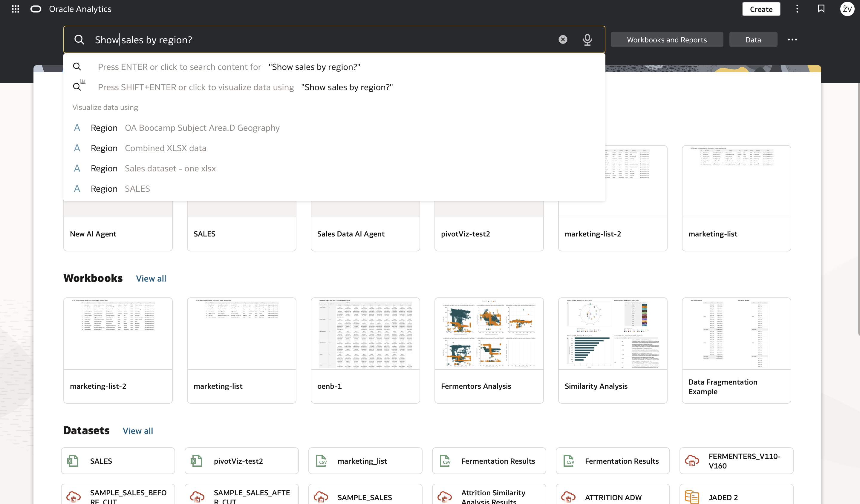Open View all link for Datasets

[x=137, y=430]
